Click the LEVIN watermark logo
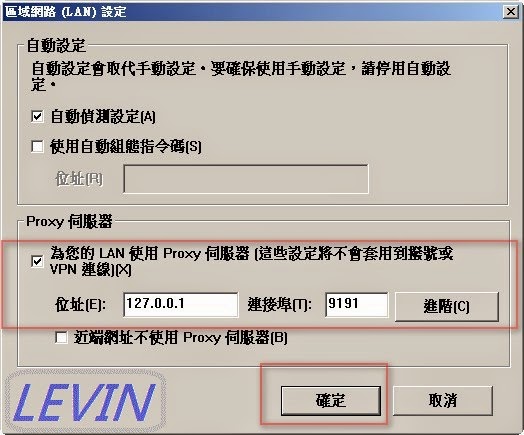The image size is (524, 435). pos(85,402)
